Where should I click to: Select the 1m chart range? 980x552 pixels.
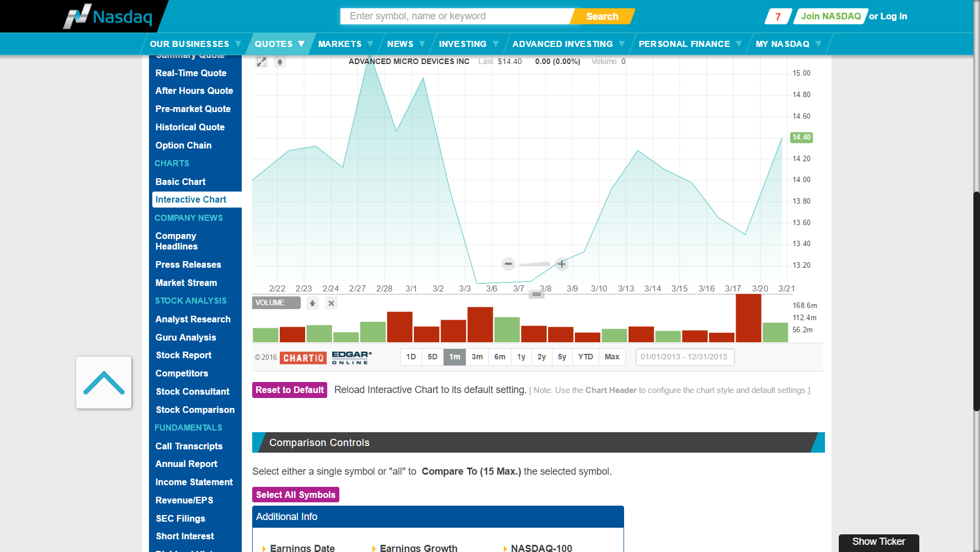click(x=455, y=357)
